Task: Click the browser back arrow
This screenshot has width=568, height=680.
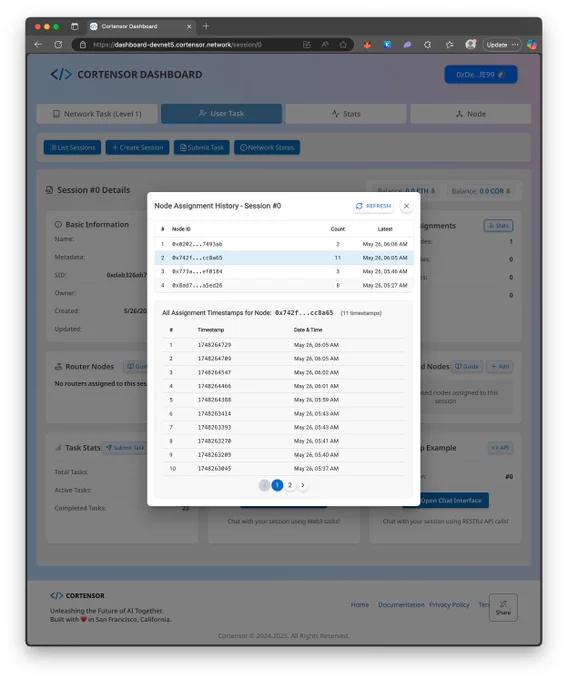Action: [38, 44]
